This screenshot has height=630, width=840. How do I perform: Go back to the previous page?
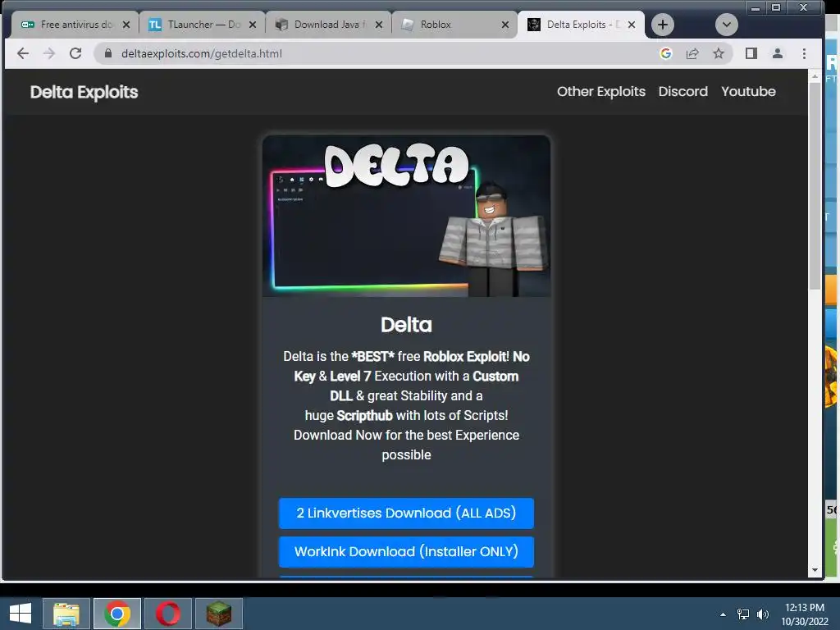22,53
